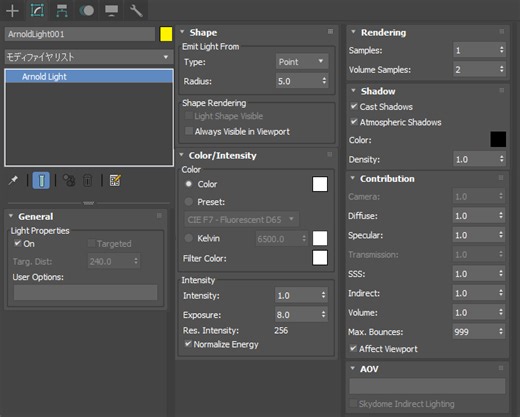This screenshot has height=417, width=520.
Task: Open the Hierarchy panel tab
Action: tap(62, 11)
